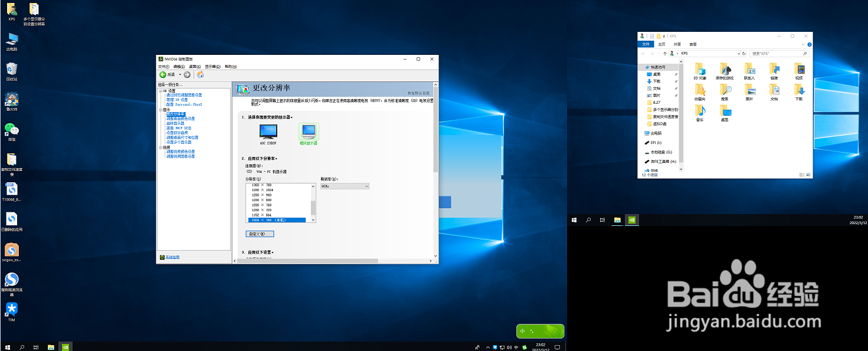Open the 链接 folder in KPS window
868x351 pixels.
tap(774, 71)
